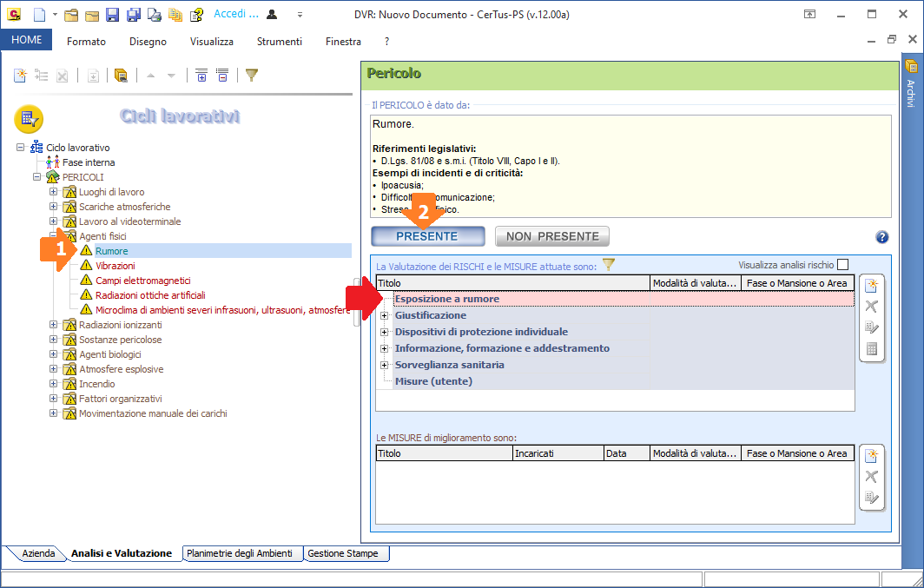The height and width of the screenshot is (588, 924).
Task: Open print preview with the printer icon
Action: 155,15
